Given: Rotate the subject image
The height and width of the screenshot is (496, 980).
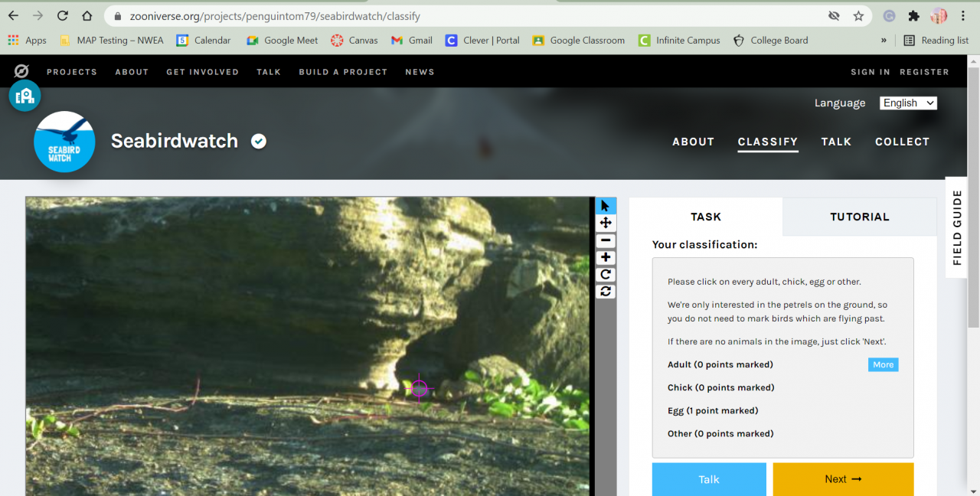Looking at the screenshot, I should click(606, 274).
